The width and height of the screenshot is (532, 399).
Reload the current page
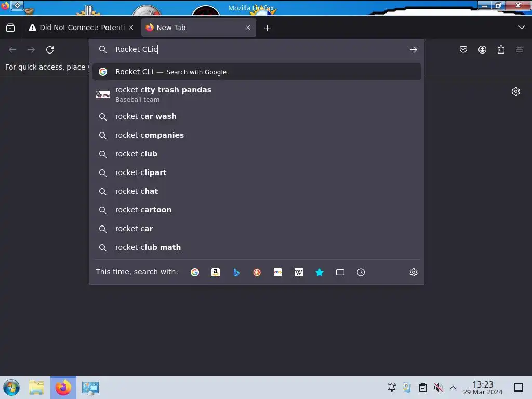(50, 50)
